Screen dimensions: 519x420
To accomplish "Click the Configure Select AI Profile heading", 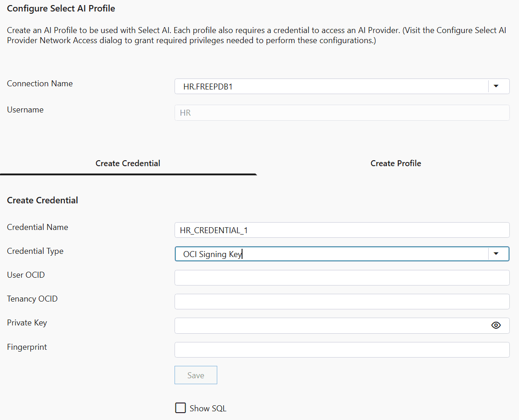I will (x=61, y=8).
